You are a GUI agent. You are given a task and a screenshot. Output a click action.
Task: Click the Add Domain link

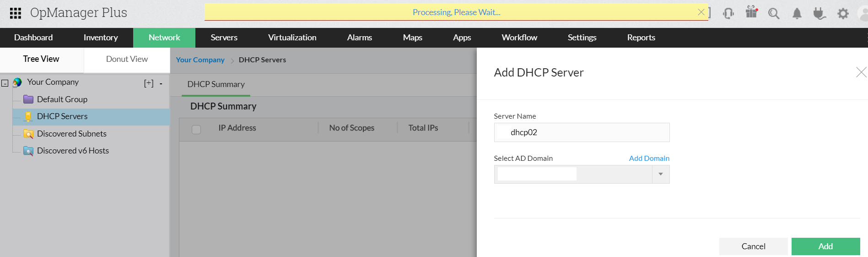click(649, 159)
